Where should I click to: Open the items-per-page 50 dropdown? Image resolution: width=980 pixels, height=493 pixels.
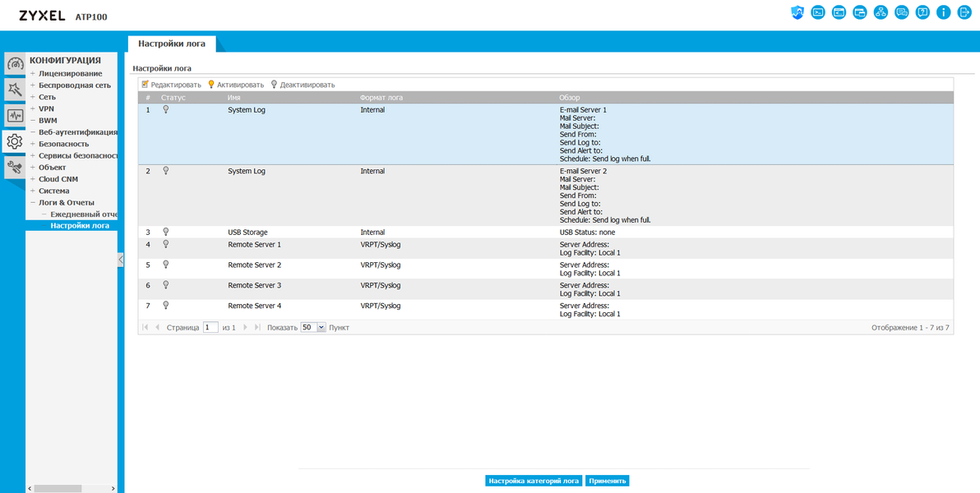313,327
